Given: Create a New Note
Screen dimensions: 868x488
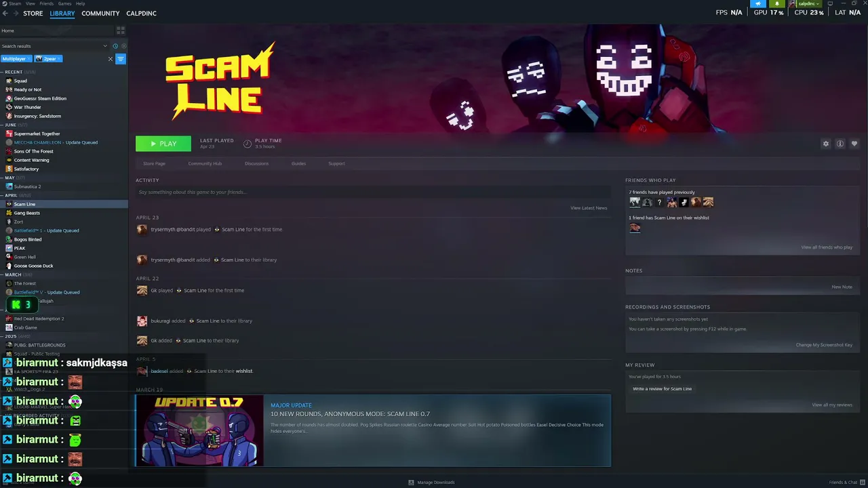Looking at the screenshot, I should pyautogui.click(x=842, y=287).
